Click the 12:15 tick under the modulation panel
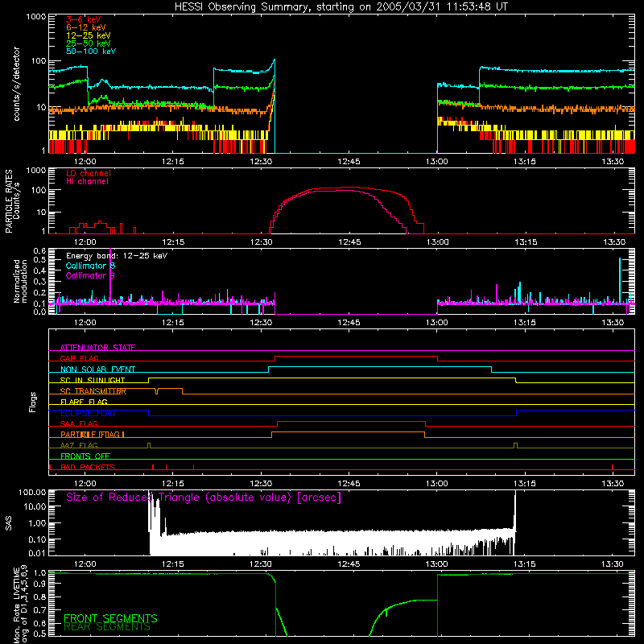This screenshot has width=644, height=644. 173,323
